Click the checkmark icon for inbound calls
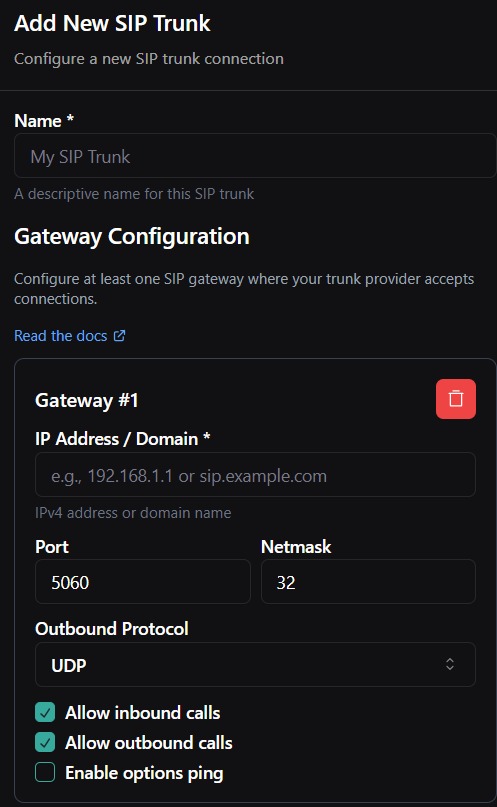The width and height of the screenshot is (497, 807). click(x=45, y=713)
